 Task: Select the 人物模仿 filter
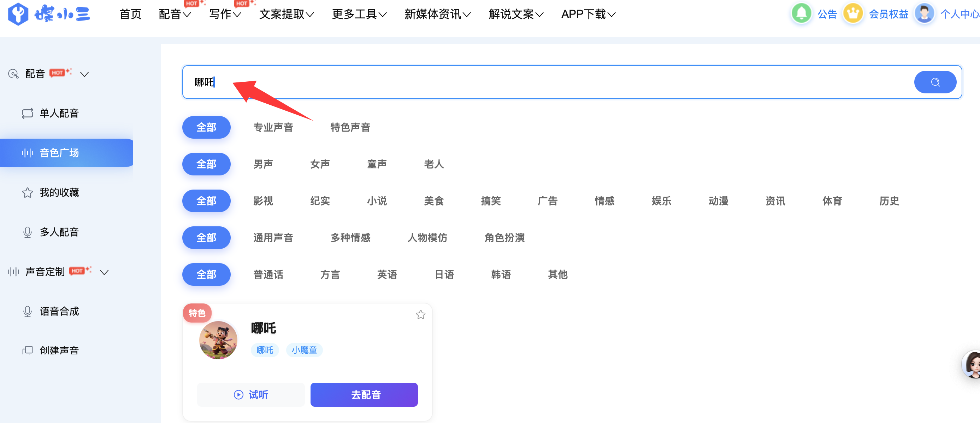point(427,238)
